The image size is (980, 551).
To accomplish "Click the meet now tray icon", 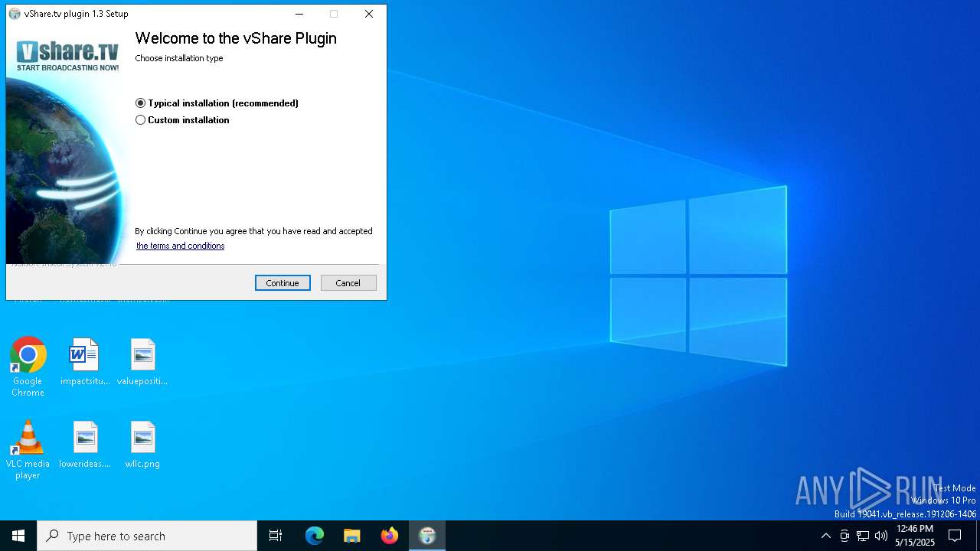I will 844,536.
